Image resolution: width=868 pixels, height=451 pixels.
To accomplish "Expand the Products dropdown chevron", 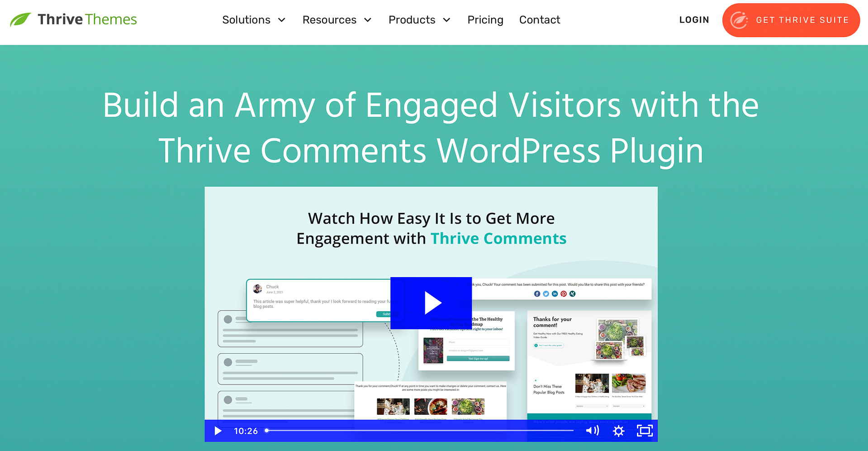I will [x=446, y=20].
